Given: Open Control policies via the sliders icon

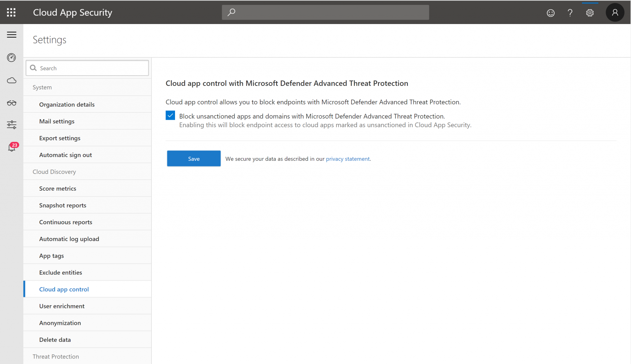Looking at the screenshot, I should [x=11, y=124].
